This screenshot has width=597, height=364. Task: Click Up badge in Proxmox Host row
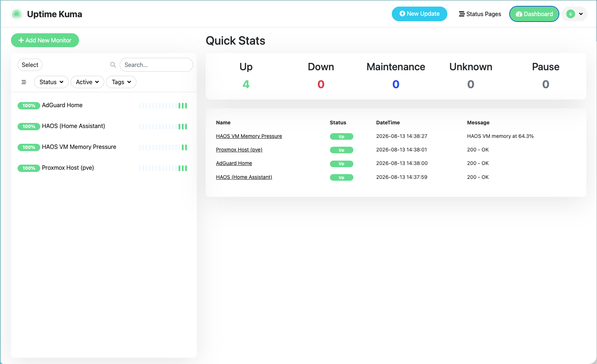point(341,150)
